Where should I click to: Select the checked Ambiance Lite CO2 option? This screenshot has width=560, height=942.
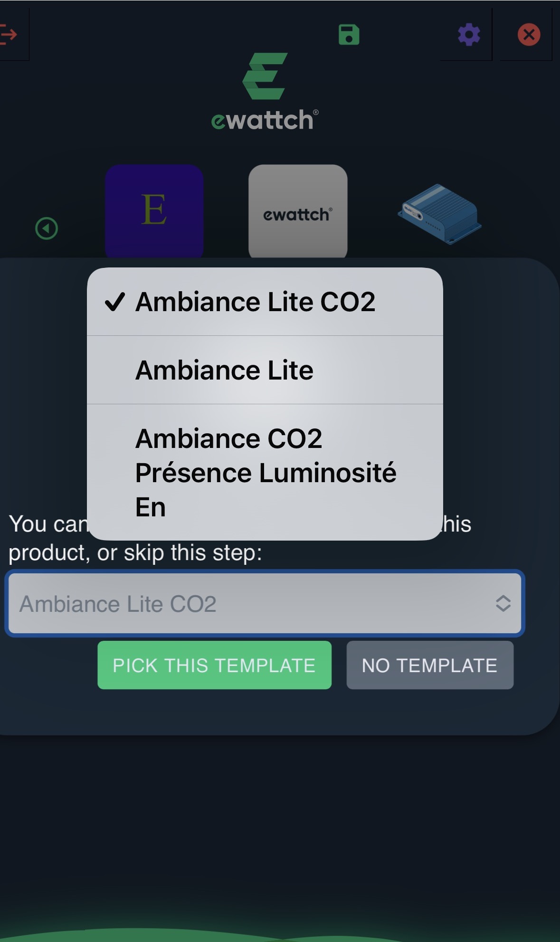tap(256, 302)
